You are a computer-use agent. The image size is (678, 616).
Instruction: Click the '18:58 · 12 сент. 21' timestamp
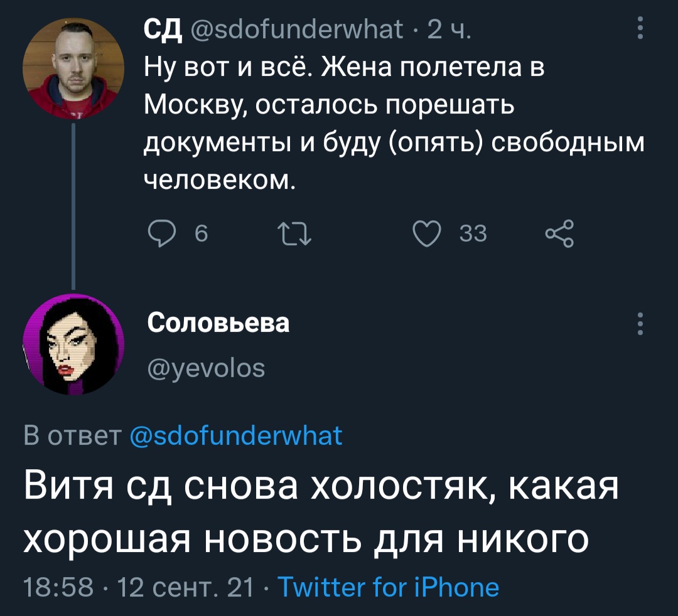click(x=137, y=588)
